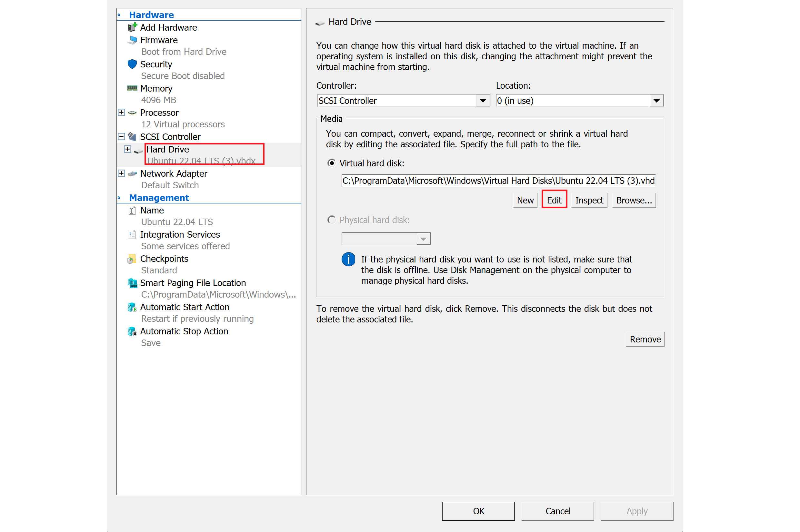
Task: Open the Controller dropdown list
Action: click(483, 101)
